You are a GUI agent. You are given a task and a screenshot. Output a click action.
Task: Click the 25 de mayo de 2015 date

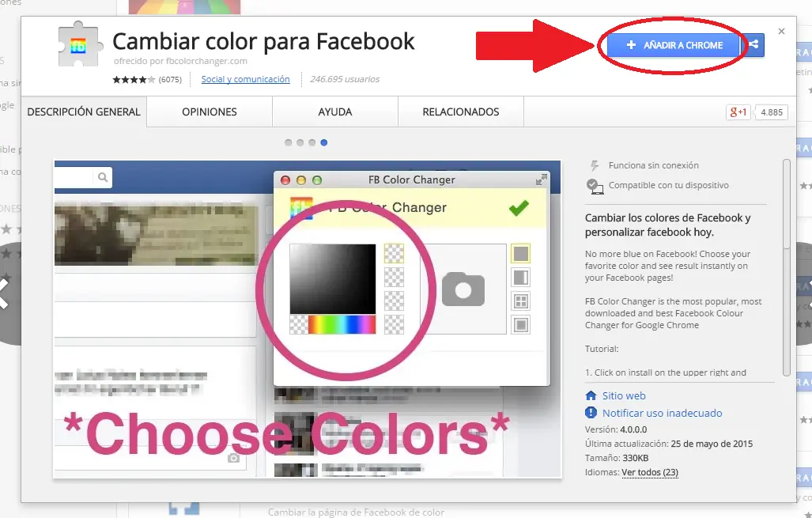(x=712, y=444)
